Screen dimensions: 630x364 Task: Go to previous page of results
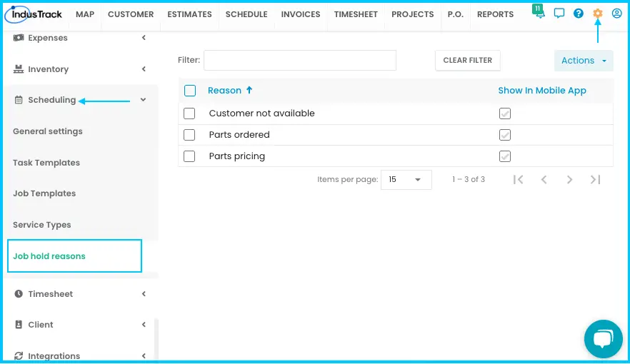[x=544, y=179]
